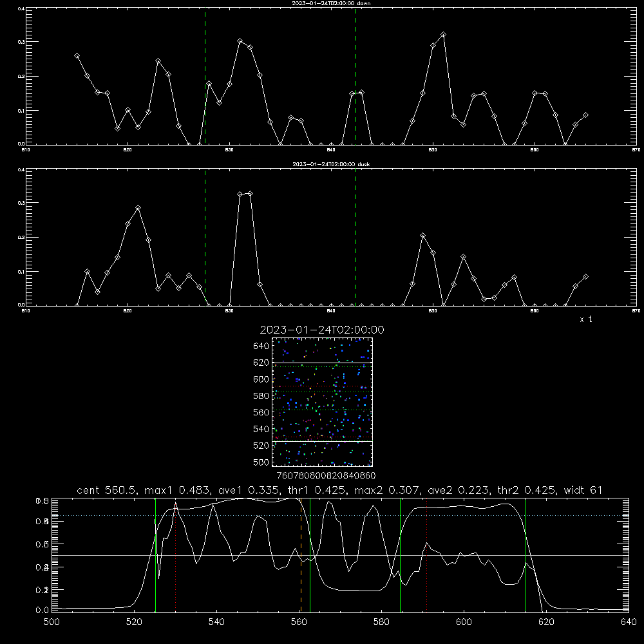Click the 820 x-axis label of the dawn plot
644x644 pixels.
point(128,150)
